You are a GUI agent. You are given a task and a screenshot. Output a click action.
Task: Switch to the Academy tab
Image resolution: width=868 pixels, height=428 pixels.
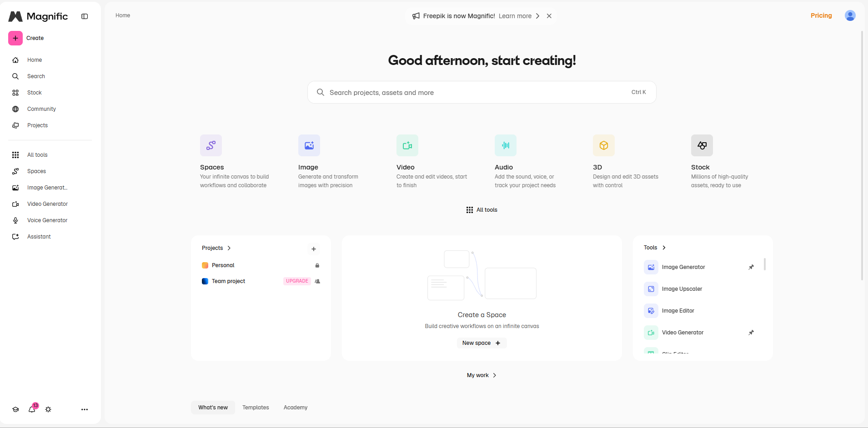click(x=296, y=408)
